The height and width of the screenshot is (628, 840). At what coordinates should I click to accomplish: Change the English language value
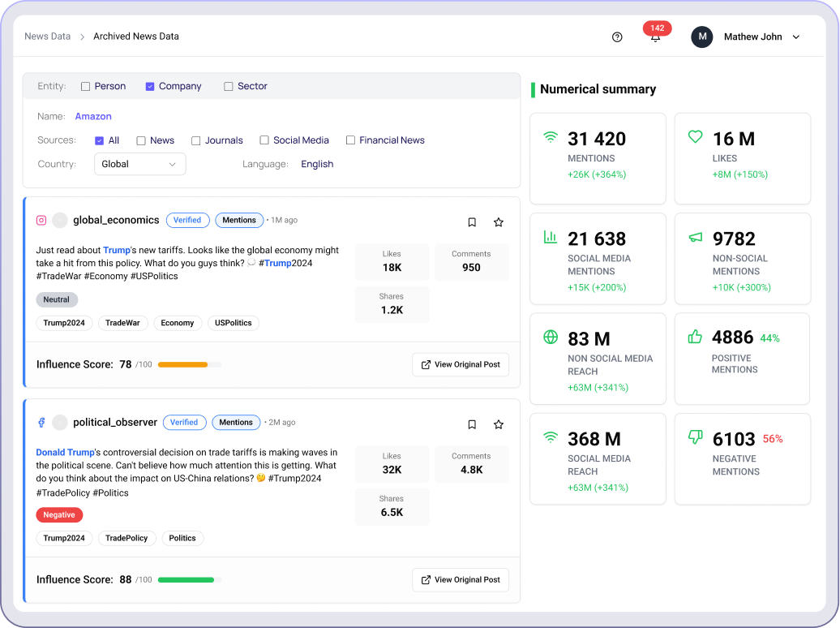317,164
